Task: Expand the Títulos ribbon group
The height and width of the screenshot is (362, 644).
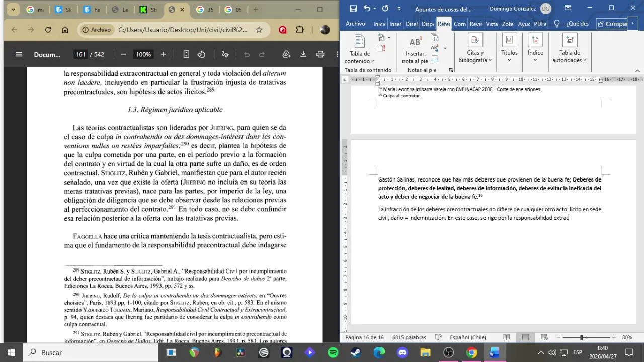Action: pyautogui.click(x=509, y=49)
